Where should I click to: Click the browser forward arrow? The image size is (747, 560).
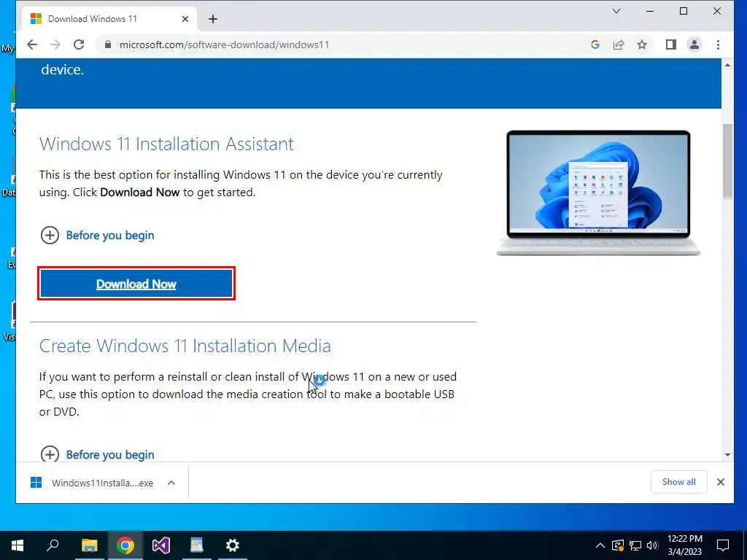click(x=55, y=44)
